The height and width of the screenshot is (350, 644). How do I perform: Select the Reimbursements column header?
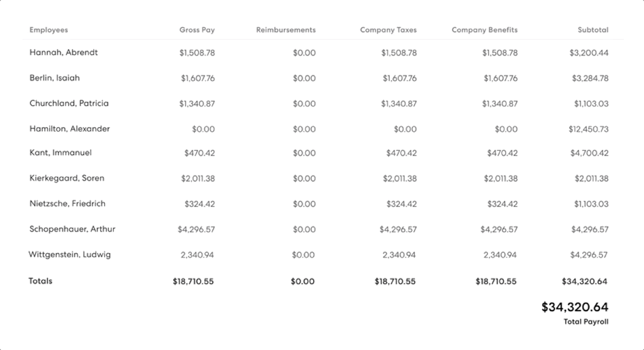(x=286, y=30)
